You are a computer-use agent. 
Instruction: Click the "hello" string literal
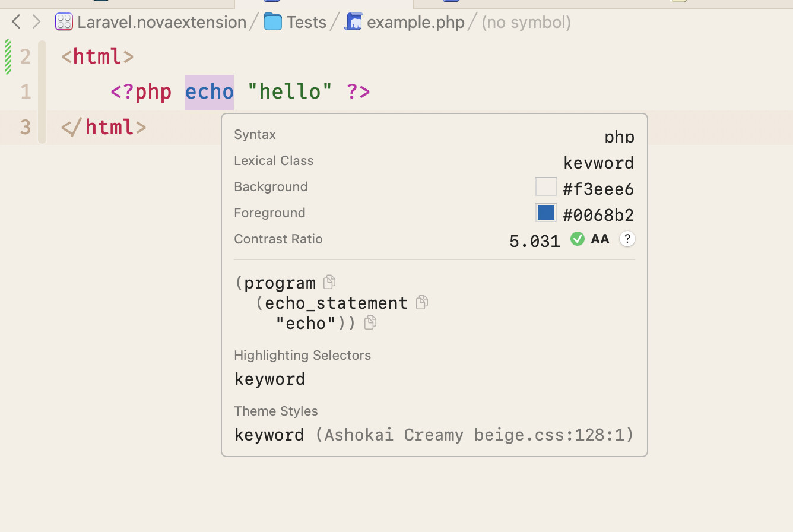[x=290, y=91]
